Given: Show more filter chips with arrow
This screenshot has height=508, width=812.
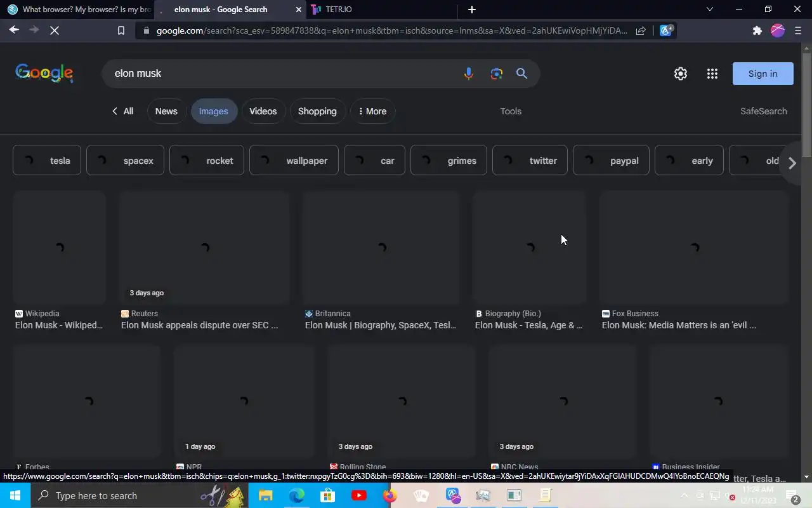Looking at the screenshot, I should click(792, 163).
